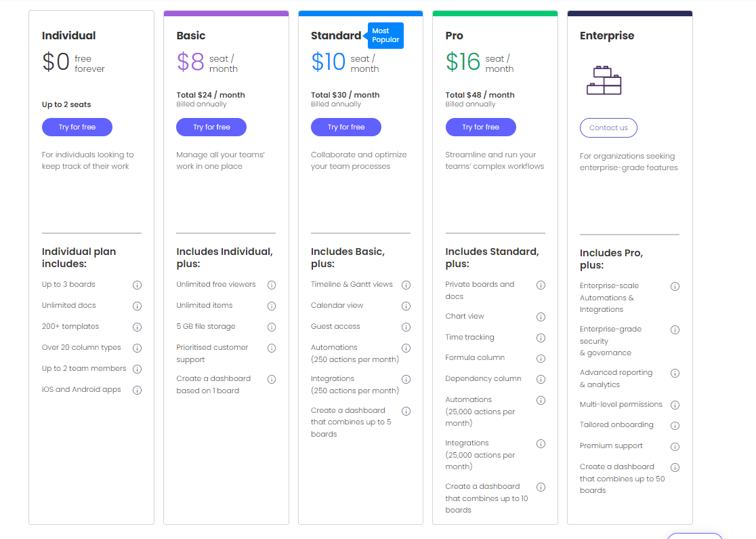Click info icon beside Time tracking
Image resolution: width=756 pixels, height=539 pixels.
tap(541, 338)
